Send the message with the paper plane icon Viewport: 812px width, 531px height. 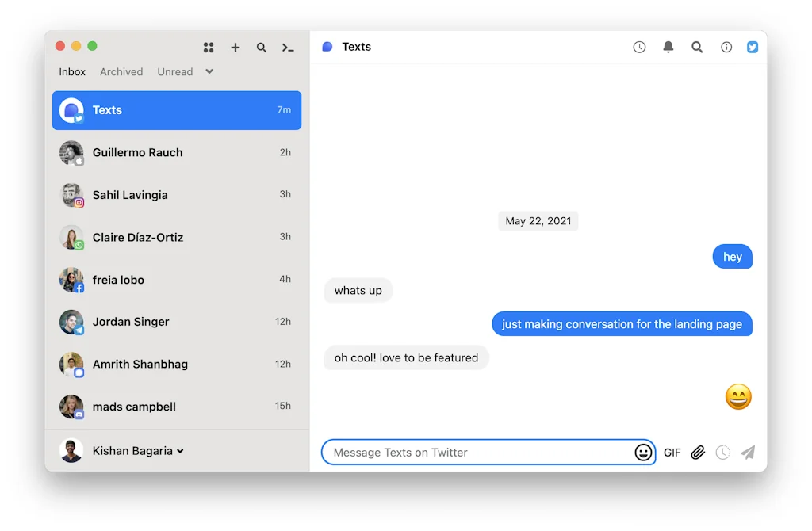pyautogui.click(x=748, y=452)
